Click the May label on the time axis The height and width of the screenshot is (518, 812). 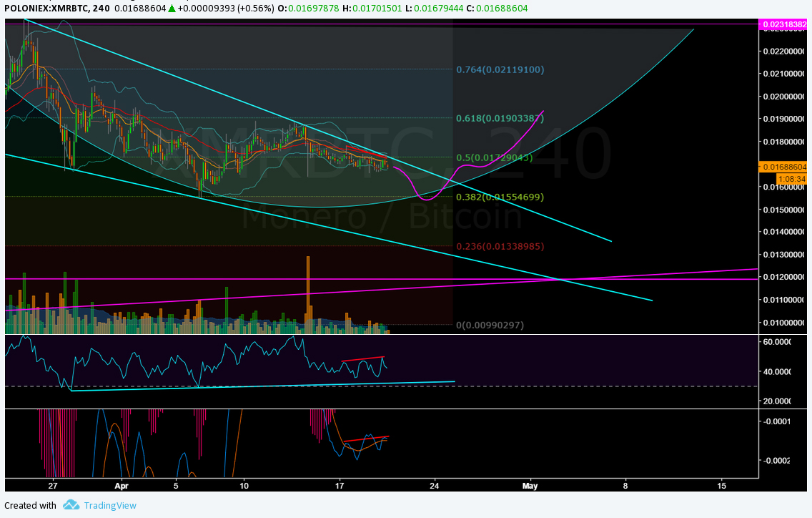tap(530, 486)
